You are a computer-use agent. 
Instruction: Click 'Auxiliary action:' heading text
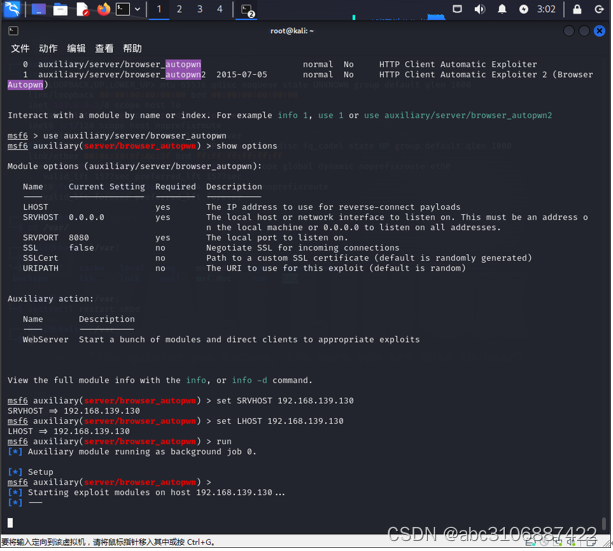click(50, 299)
